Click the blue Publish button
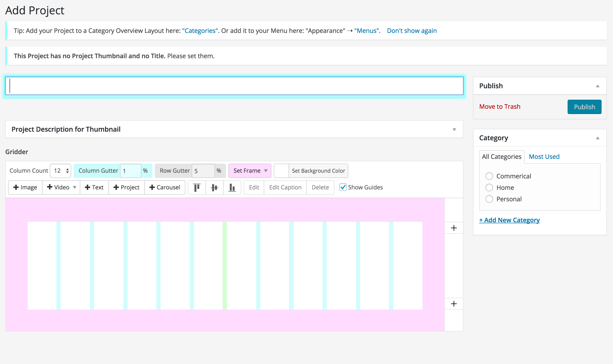 (584, 107)
